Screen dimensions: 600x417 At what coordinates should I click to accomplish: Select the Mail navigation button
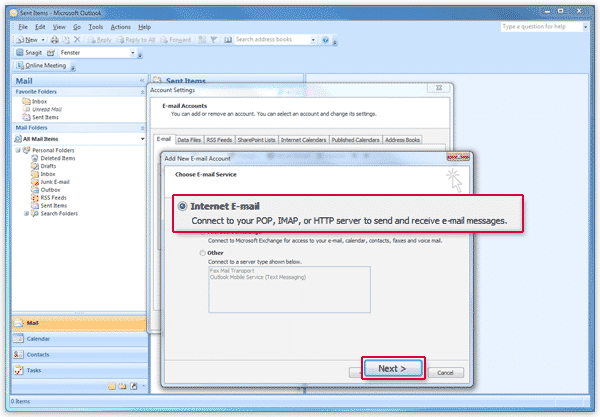click(80, 323)
